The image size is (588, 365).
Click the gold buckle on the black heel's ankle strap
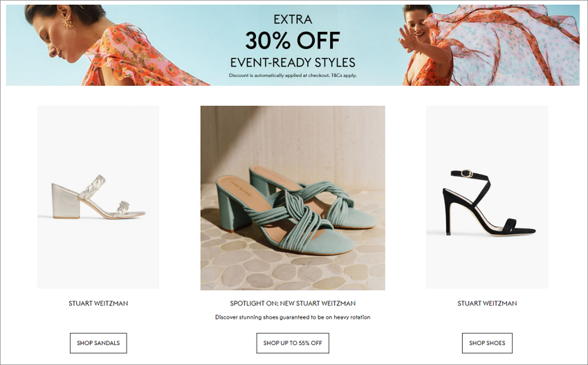(x=467, y=173)
